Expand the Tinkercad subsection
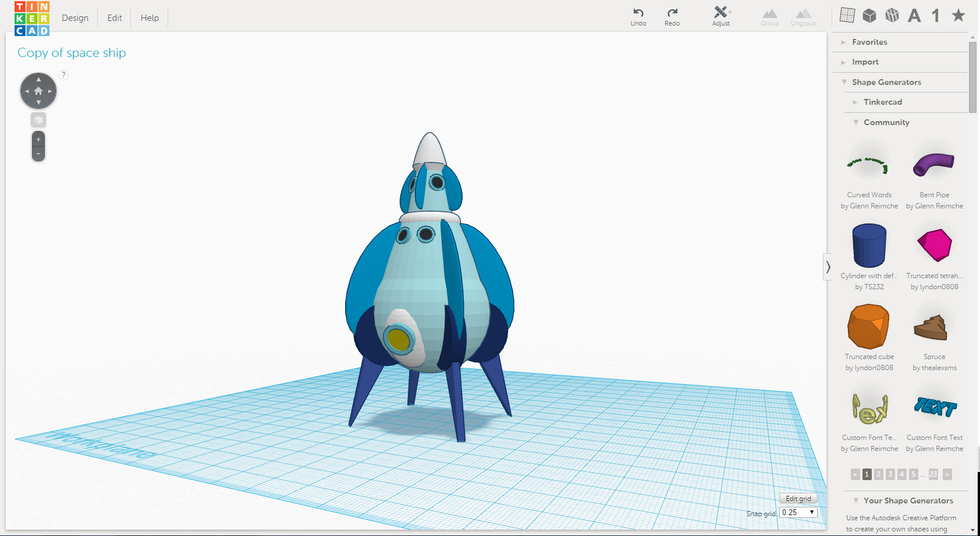This screenshot has height=536, width=980. (x=906, y=102)
